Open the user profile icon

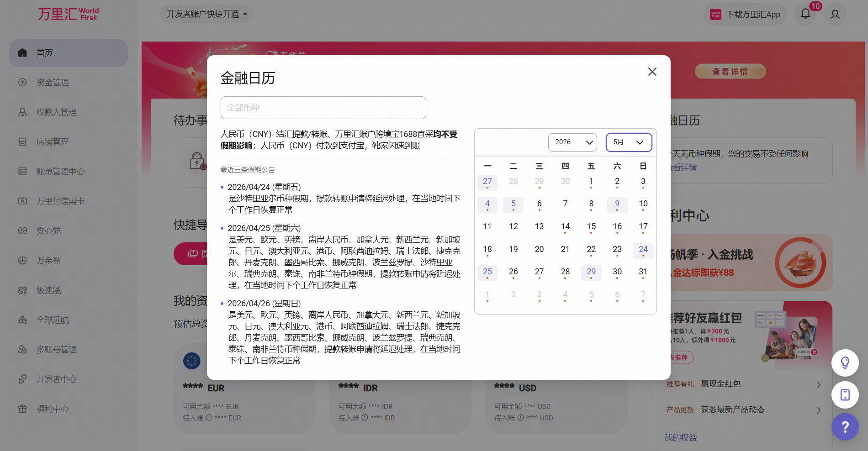click(x=835, y=14)
